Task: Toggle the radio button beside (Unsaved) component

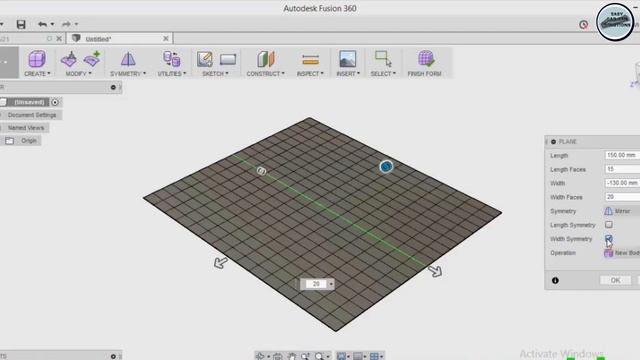Action: pyautogui.click(x=55, y=102)
